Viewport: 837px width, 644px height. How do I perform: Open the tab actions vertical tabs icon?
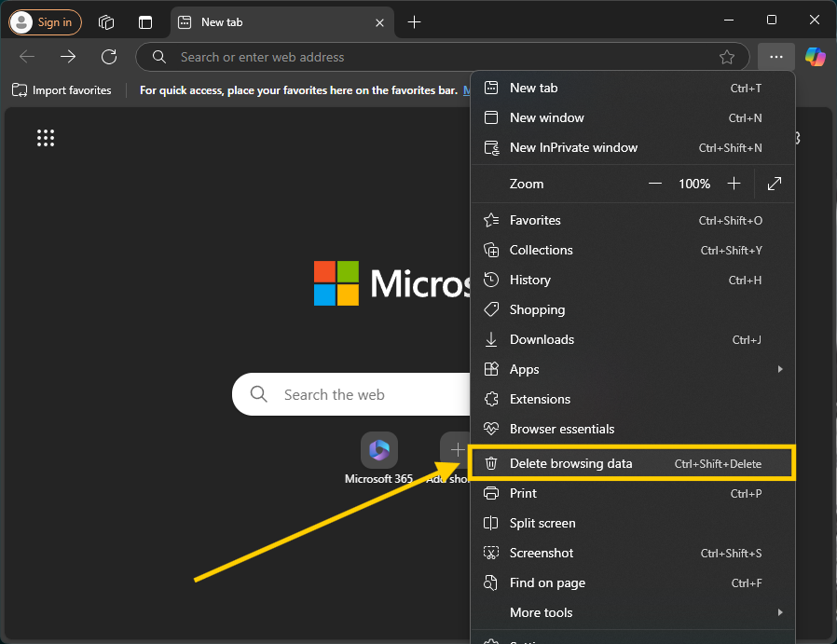click(x=144, y=21)
